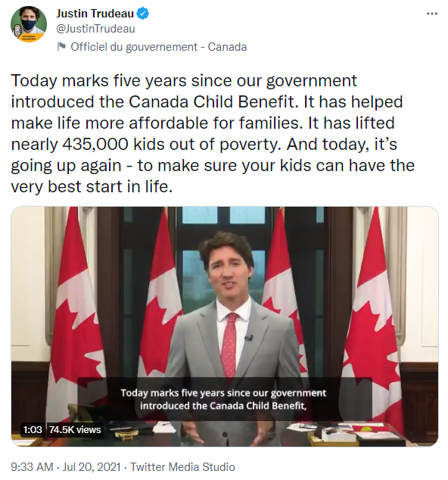Click the final tweet line "very best start in life"
The image size is (448, 480).
[x=92, y=186]
